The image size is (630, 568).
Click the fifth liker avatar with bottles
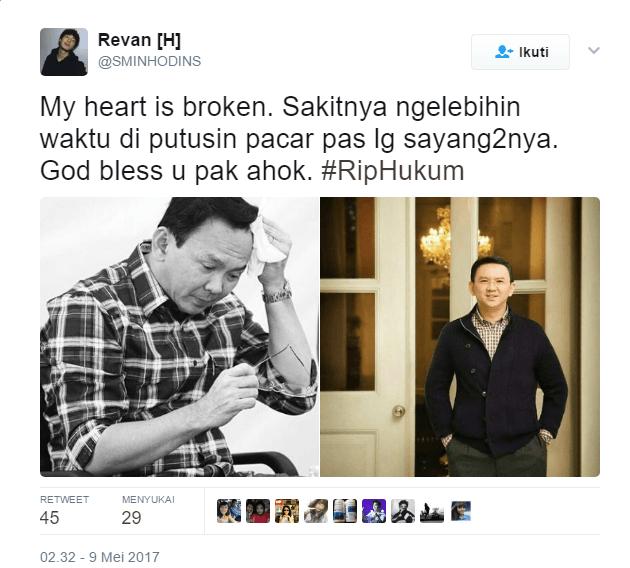pyautogui.click(x=345, y=511)
